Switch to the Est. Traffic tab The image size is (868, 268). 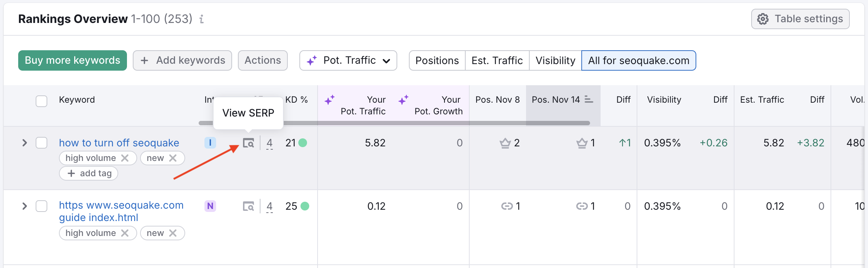[497, 60]
